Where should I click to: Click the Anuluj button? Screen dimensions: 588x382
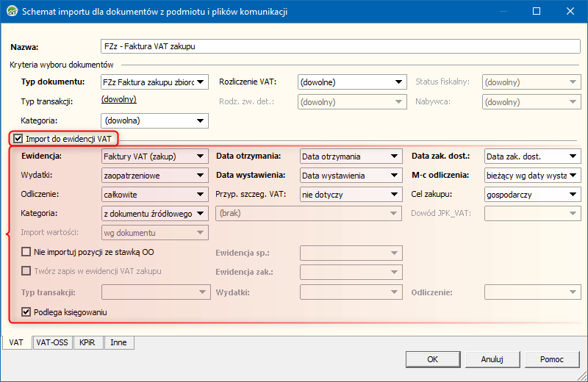point(492,359)
